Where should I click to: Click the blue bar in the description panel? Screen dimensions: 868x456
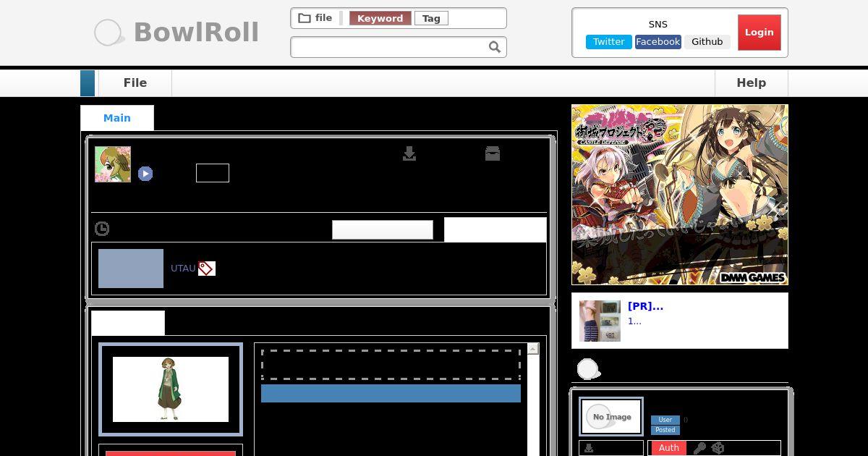(x=391, y=393)
